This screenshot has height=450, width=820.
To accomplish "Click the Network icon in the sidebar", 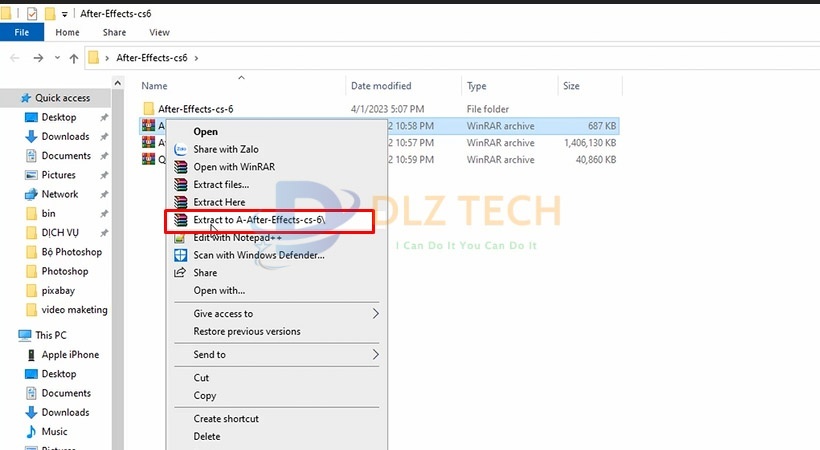I will [x=31, y=194].
